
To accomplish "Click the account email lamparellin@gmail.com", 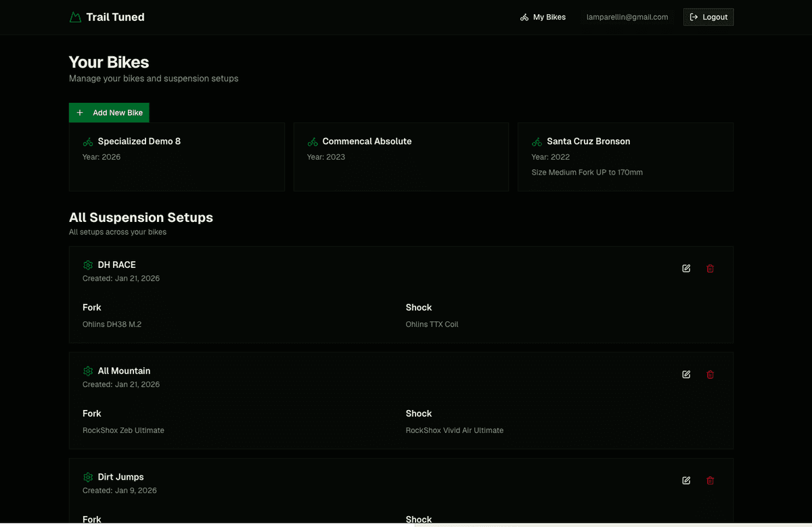I will [x=627, y=18].
